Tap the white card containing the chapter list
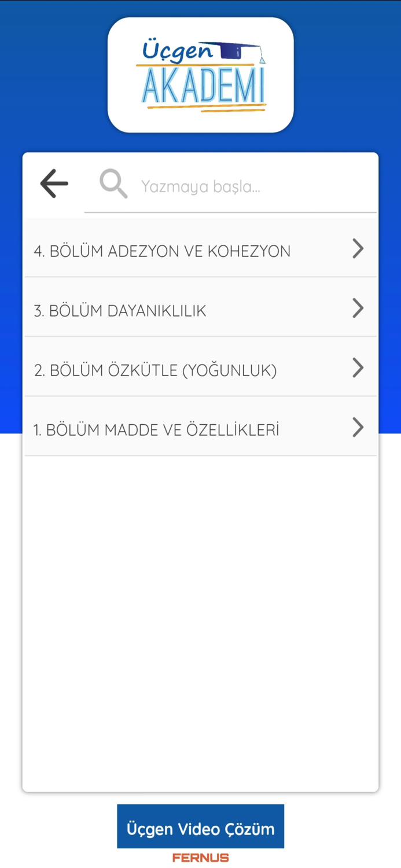The width and height of the screenshot is (401, 868). click(x=200, y=608)
